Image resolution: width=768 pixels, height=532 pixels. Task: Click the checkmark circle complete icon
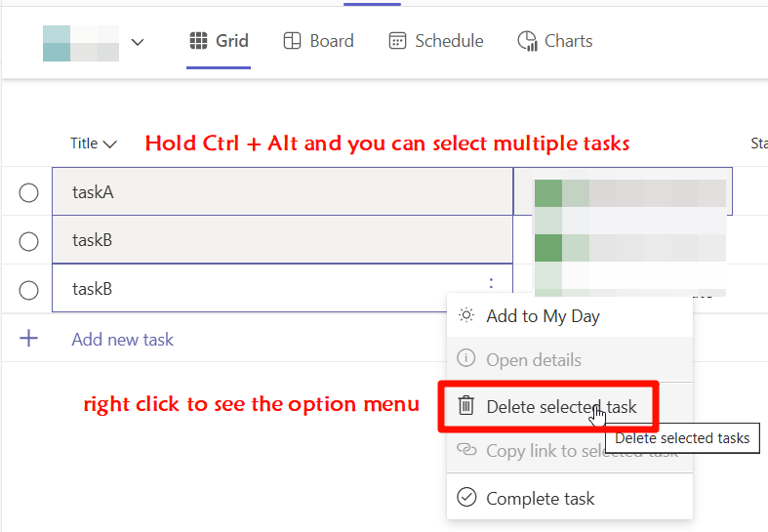(x=466, y=497)
